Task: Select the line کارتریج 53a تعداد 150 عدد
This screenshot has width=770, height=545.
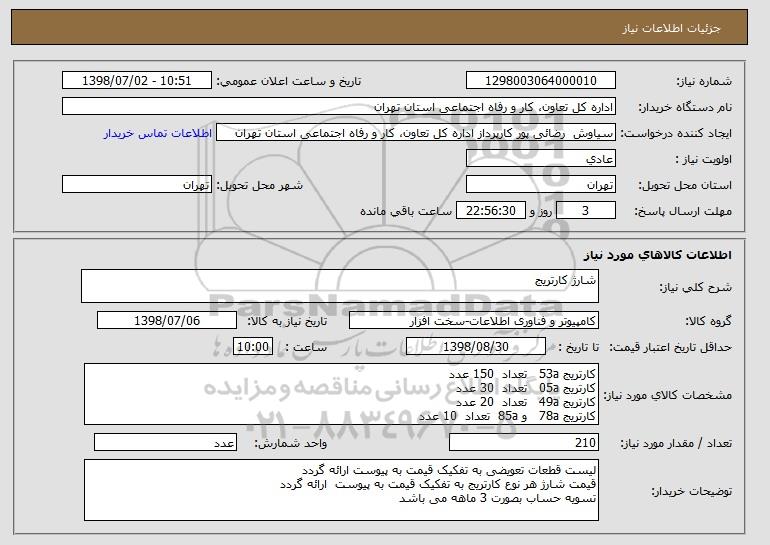Action: tap(522, 374)
